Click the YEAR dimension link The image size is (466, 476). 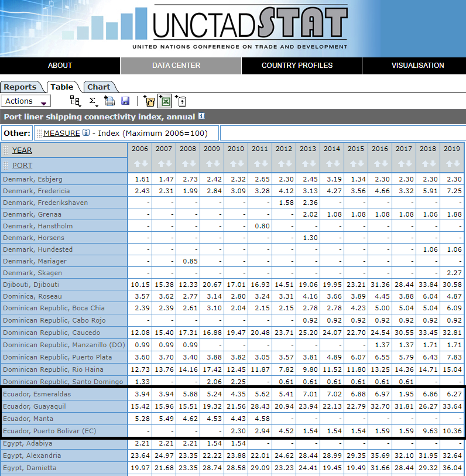22,150
